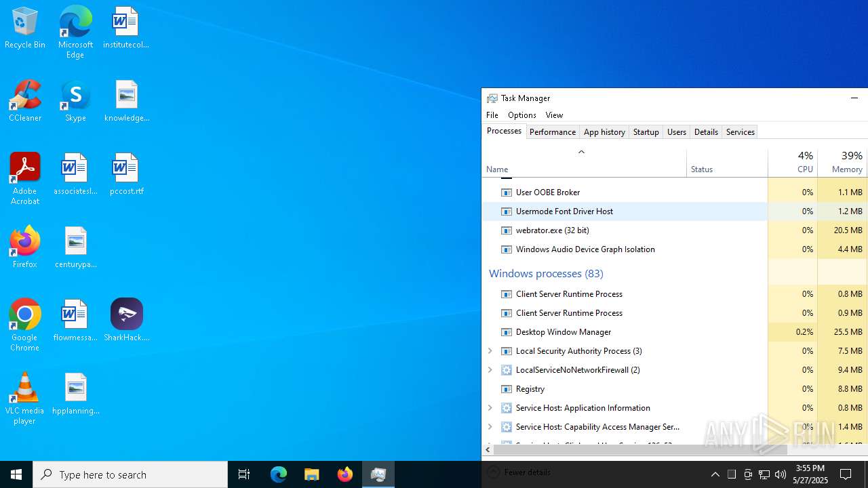The image size is (868, 488).
Task: Switch to the Performance tab
Action: 553,132
